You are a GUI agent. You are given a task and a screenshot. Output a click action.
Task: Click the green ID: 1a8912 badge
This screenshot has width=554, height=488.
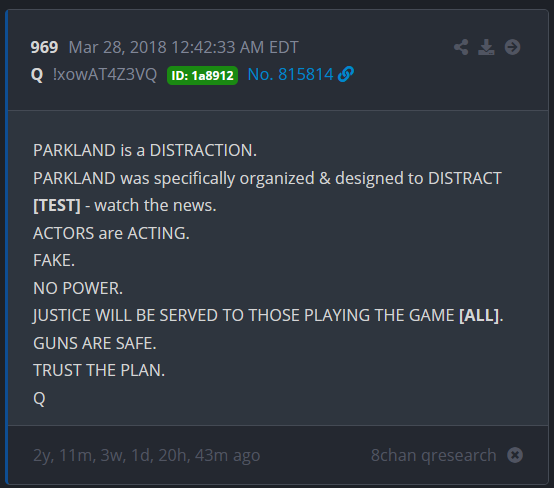click(x=202, y=75)
